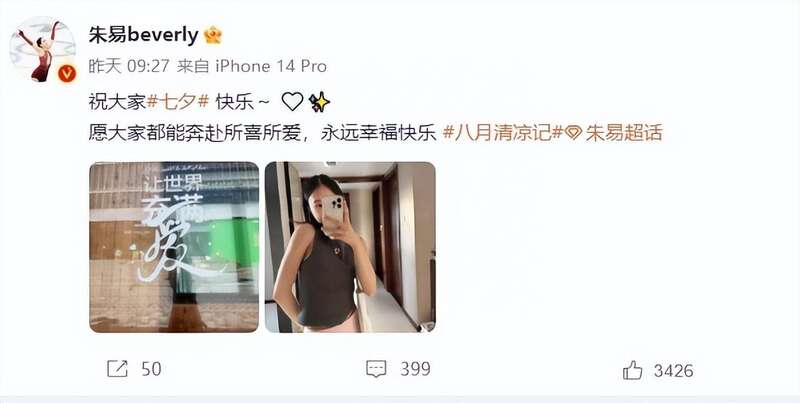800x403 pixels.
Task: Click the 昨天 09:27 timestamp
Action: pyautogui.click(x=129, y=66)
